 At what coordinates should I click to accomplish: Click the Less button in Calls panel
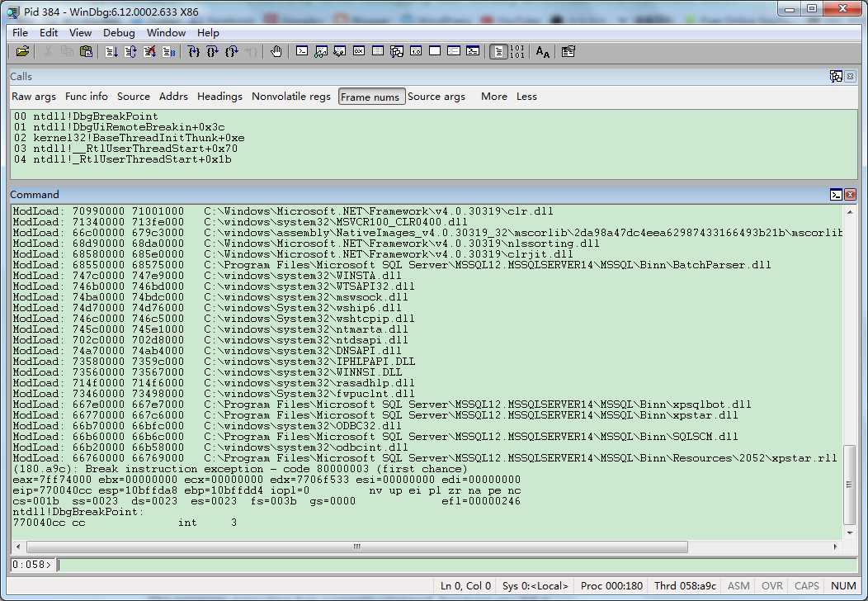[526, 97]
